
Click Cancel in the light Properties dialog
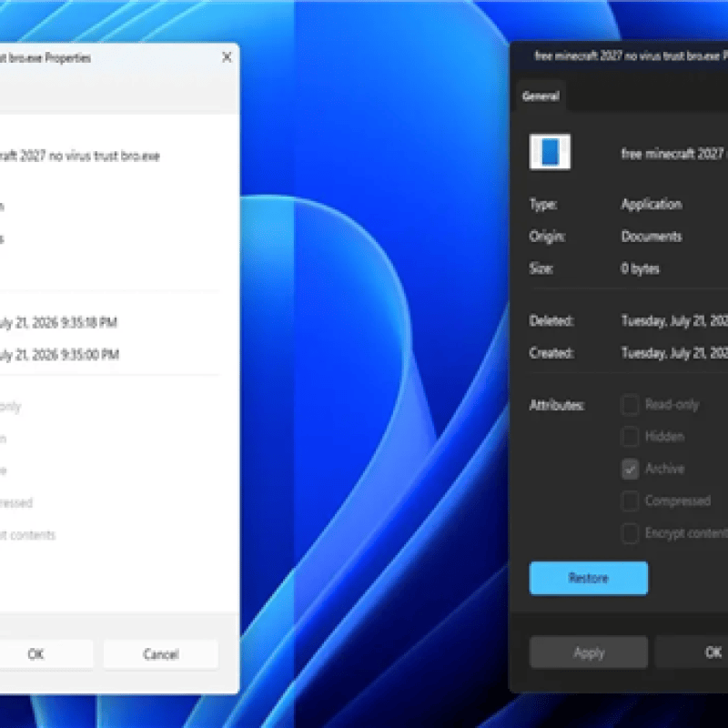[161, 654]
